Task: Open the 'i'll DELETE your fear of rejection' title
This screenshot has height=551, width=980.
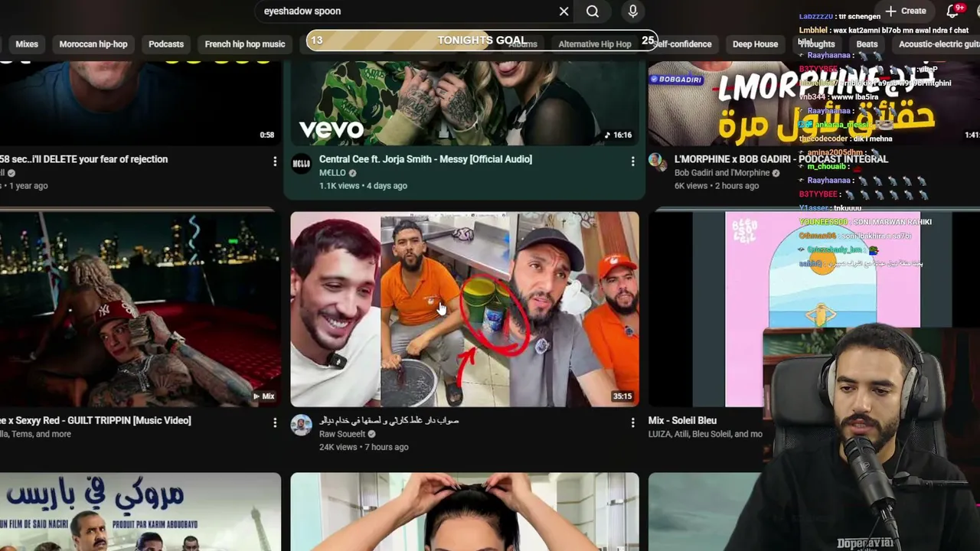Action: [84, 159]
